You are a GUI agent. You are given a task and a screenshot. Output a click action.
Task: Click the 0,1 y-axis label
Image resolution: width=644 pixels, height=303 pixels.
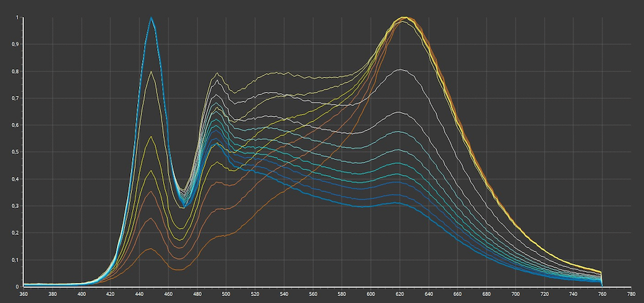(x=15, y=260)
